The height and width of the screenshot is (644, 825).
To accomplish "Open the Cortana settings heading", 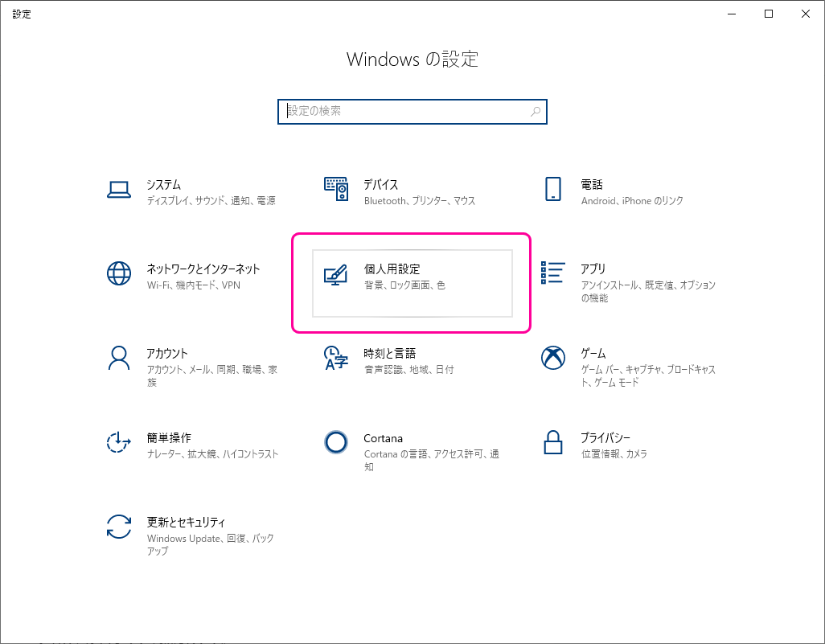I will point(383,438).
